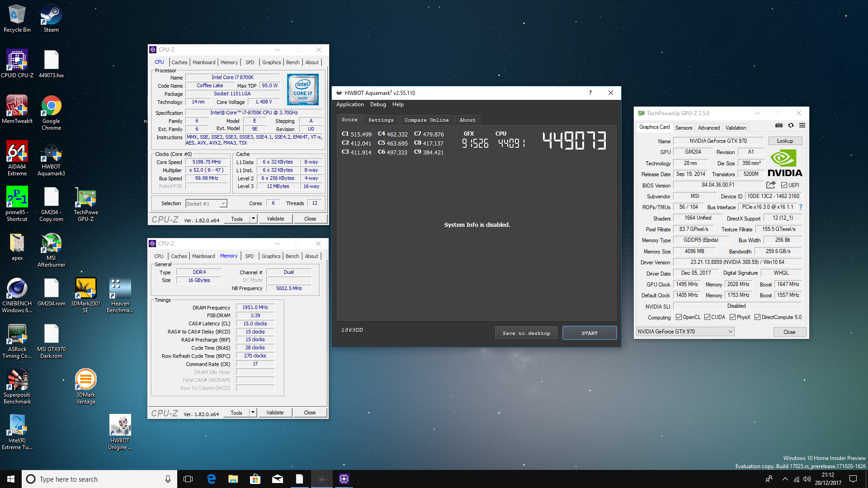Launch Steam from the desktop
Image resolution: width=868 pixels, height=488 pixels.
(x=51, y=19)
